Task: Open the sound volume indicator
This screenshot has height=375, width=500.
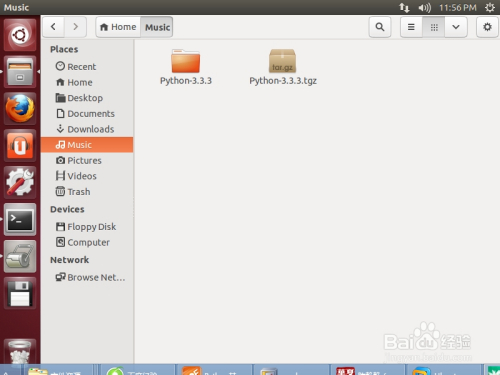Action: [x=425, y=7]
